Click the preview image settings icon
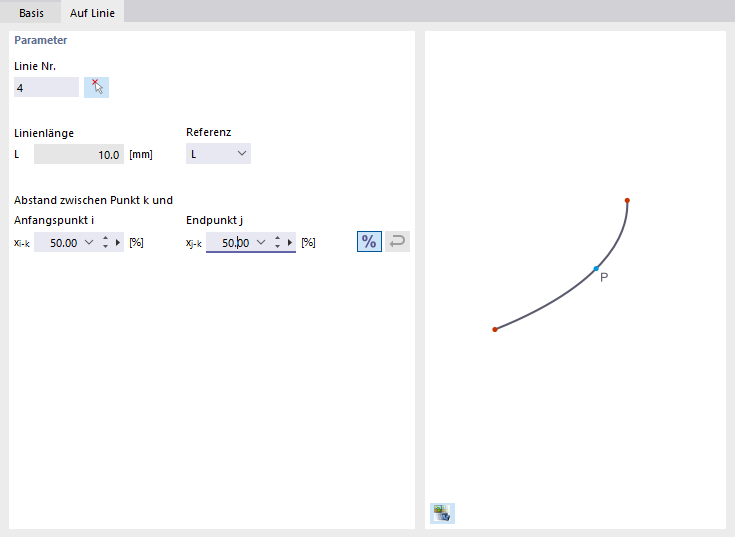735x537 pixels. tap(442, 513)
